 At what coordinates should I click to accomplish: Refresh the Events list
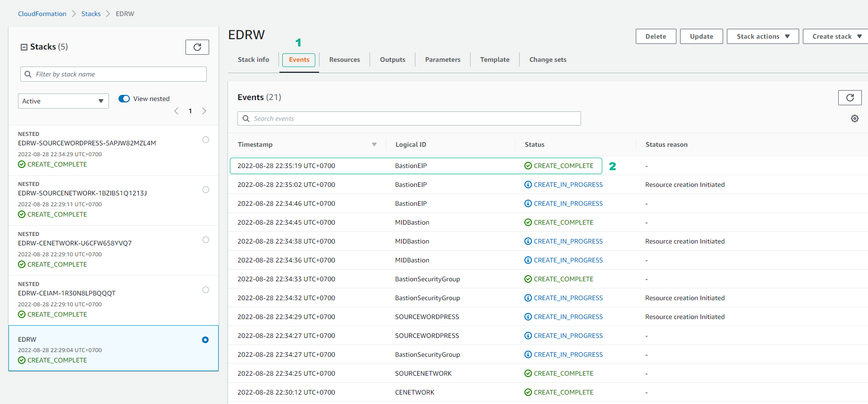point(850,98)
